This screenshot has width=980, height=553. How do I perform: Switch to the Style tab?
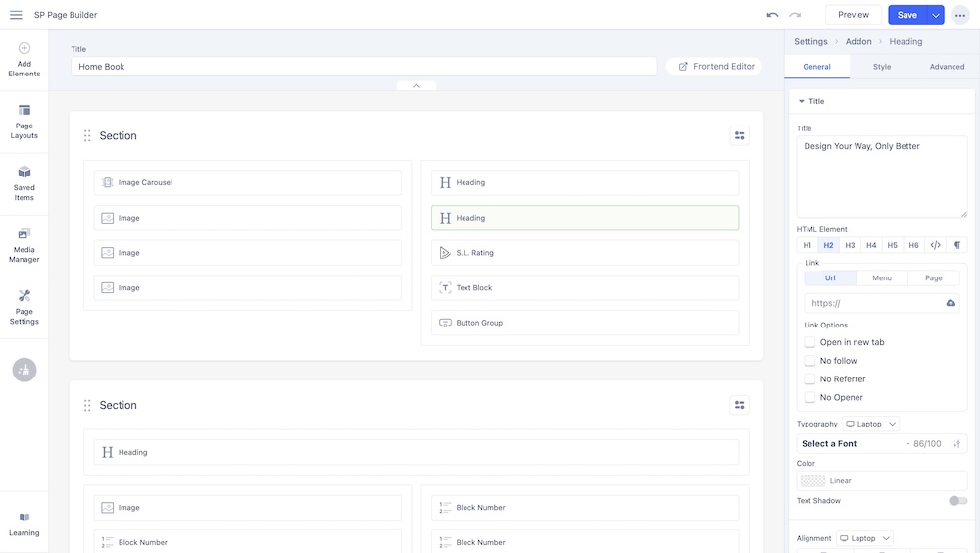coord(882,67)
